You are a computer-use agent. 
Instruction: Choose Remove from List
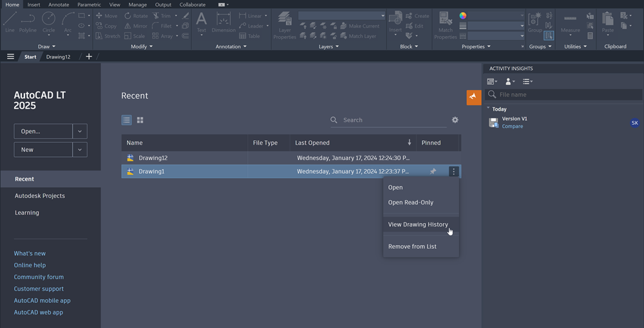421,246
